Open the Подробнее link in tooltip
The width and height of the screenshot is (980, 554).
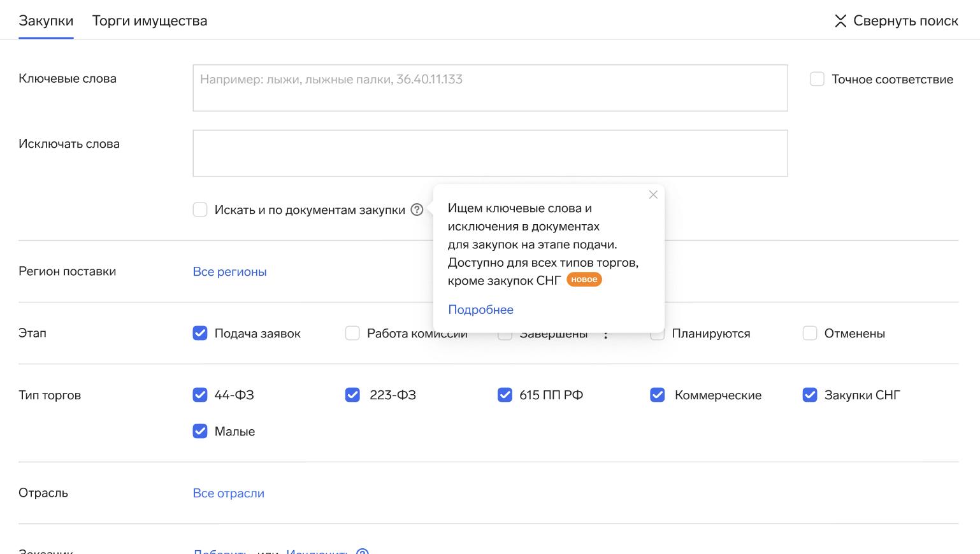(480, 309)
